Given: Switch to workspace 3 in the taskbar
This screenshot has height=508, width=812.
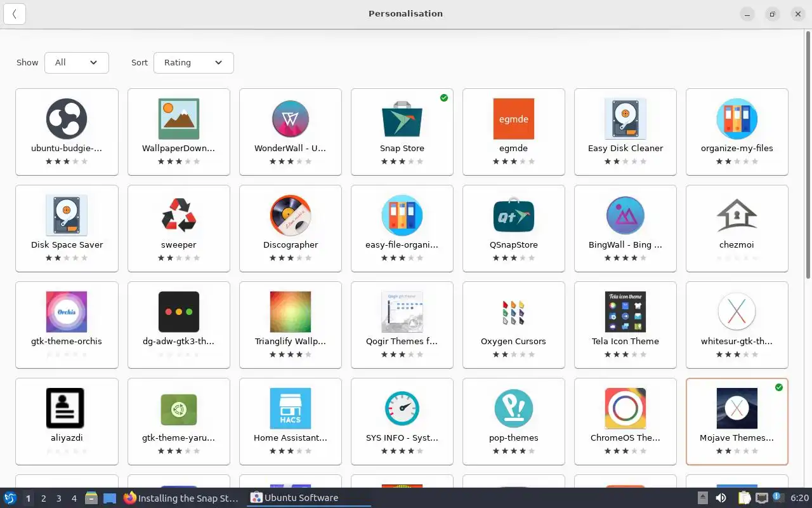Looking at the screenshot, I should [59, 498].
